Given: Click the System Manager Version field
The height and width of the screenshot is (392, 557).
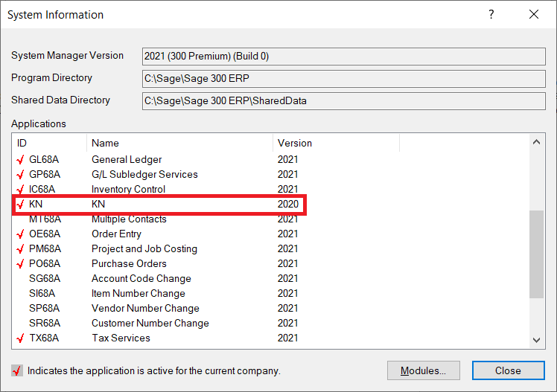Looking at the screenshot, I should click(343, 57).
